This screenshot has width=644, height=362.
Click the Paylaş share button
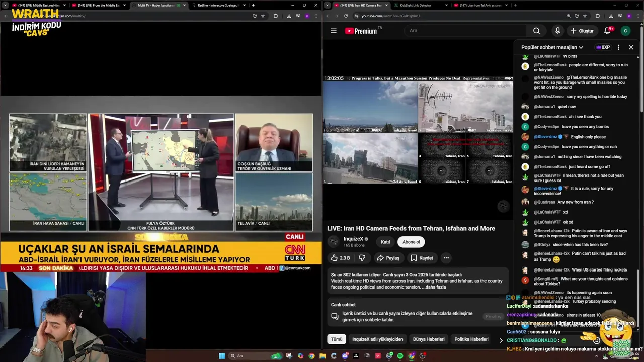388,258
